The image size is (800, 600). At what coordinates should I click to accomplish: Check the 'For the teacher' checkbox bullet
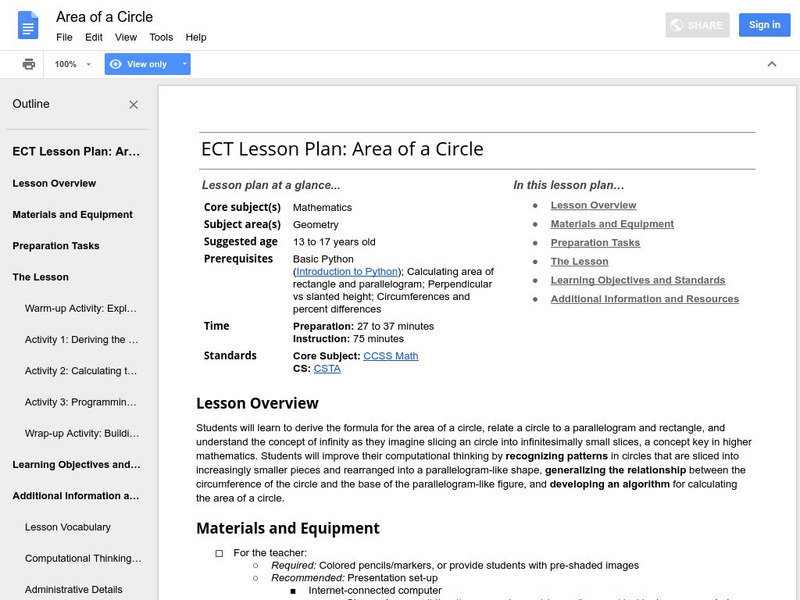coord(219,552)
